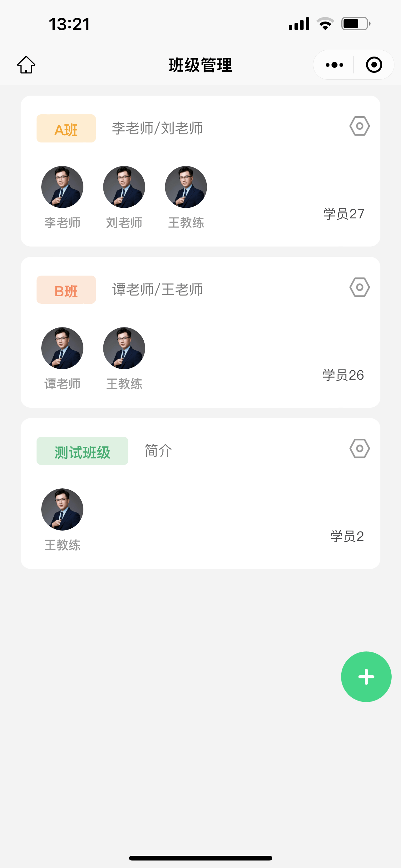This screenshot has width=401, height=868.
Task: Tap the mini program close circle icon
Action: pos(374,65)
